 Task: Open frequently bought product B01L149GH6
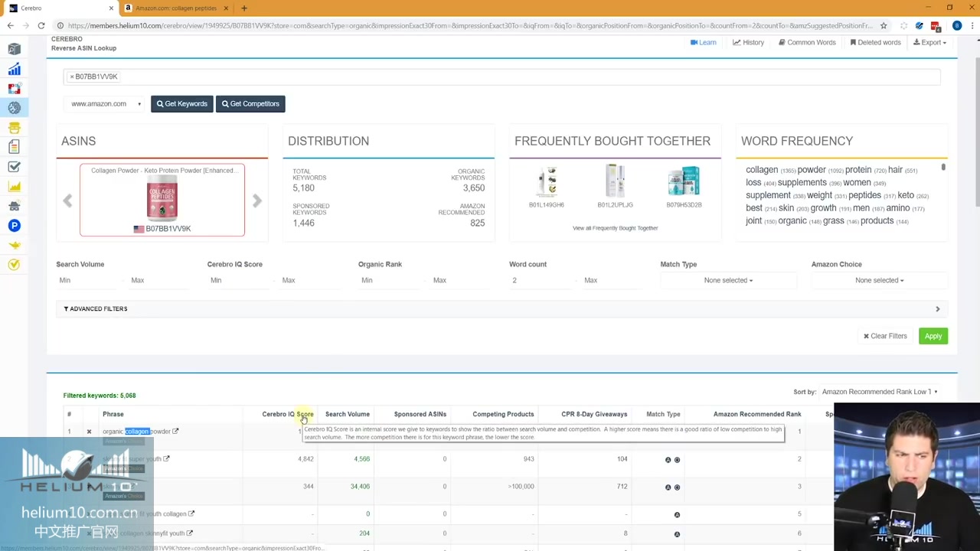tap(547, 187)
